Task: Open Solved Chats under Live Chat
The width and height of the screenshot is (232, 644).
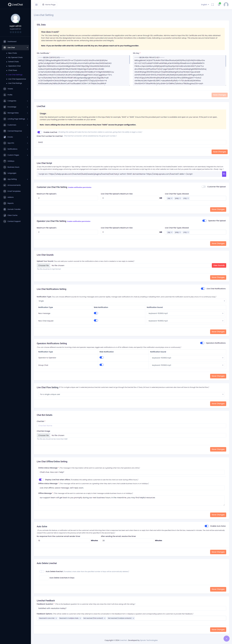Action: (14, 61)
